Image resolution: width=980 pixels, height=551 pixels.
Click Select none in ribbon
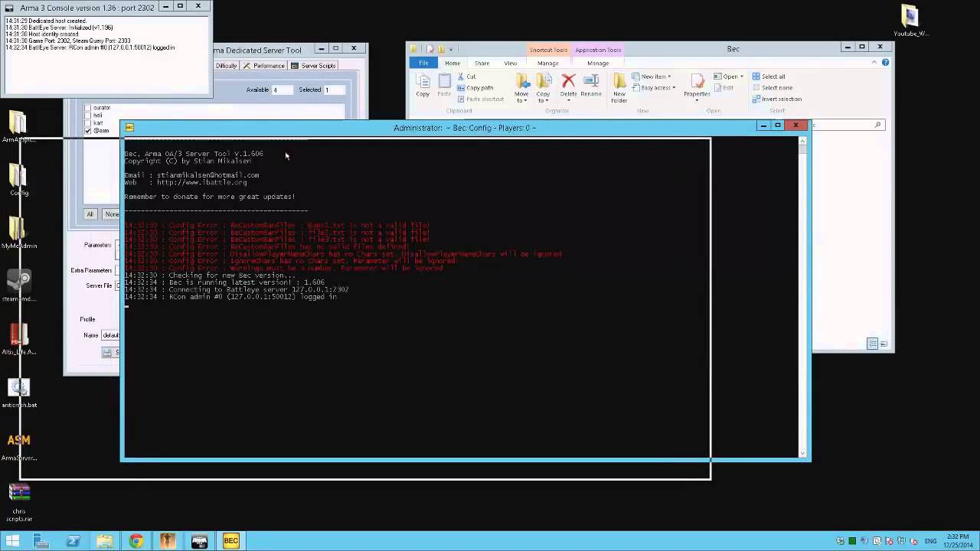click(772, 88)
